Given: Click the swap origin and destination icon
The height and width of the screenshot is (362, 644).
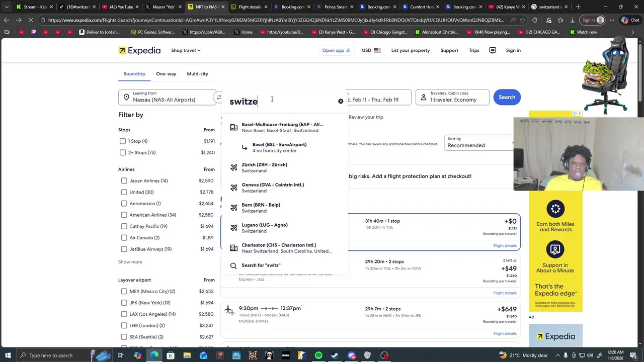Looking at the screenshot, I should (219, 97).
